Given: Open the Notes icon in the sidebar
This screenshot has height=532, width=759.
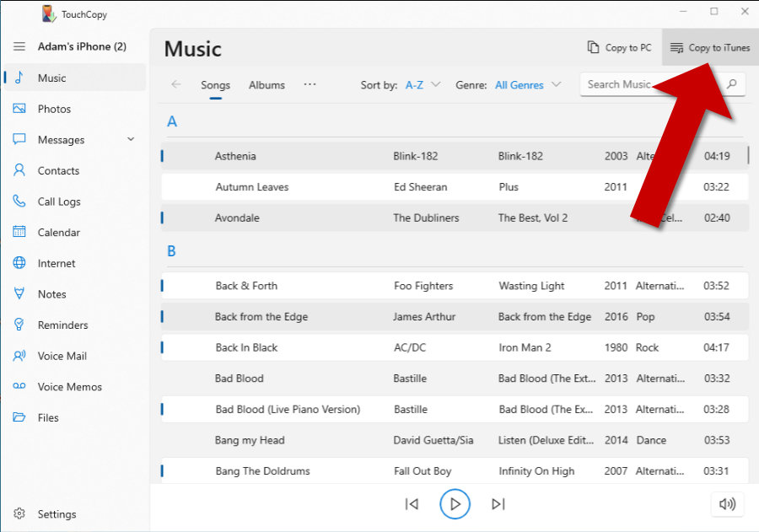Looking at the screenshot, I should [19, 293].
